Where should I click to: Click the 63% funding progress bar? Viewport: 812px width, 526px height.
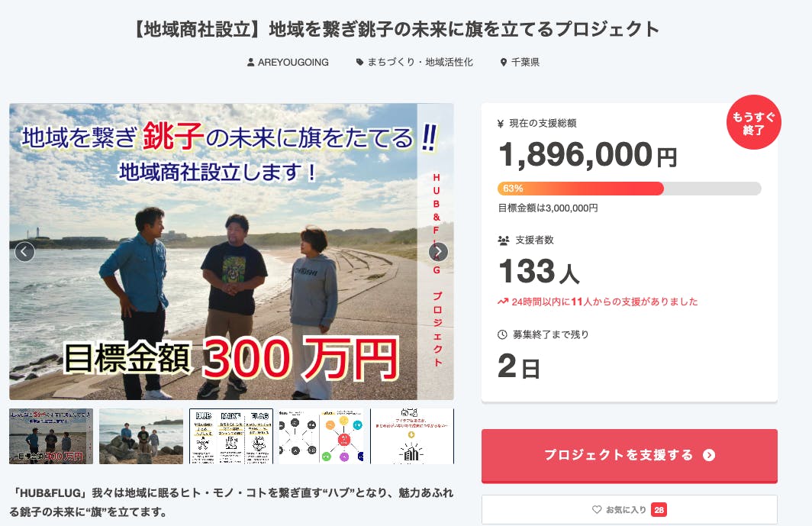(629, 189)
